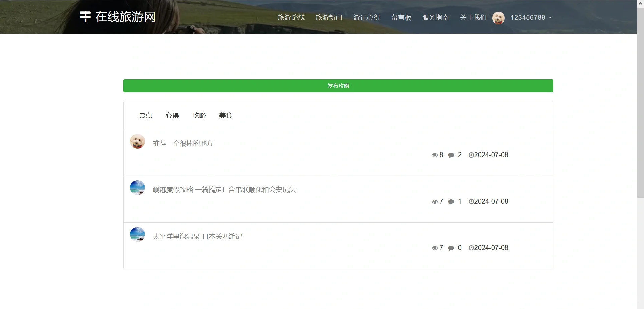The image size is (644, 309).
Task: Switch to the 美食 tab
Action: tap(225, 115)
